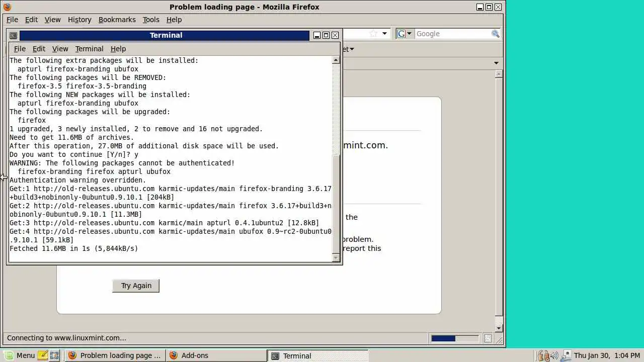Open Terminal window Edit menu

(x=39, y=49)
